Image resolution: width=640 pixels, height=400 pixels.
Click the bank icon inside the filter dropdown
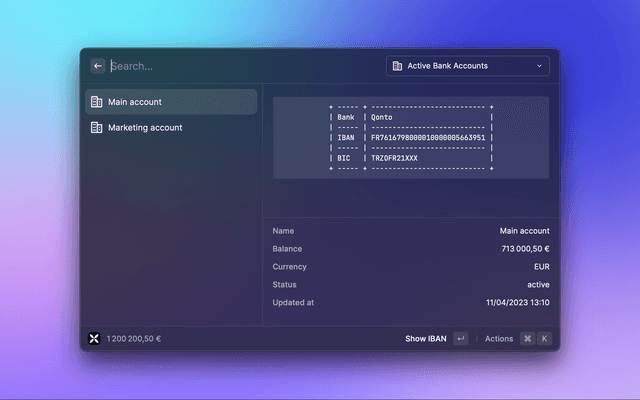pos(397,66)
